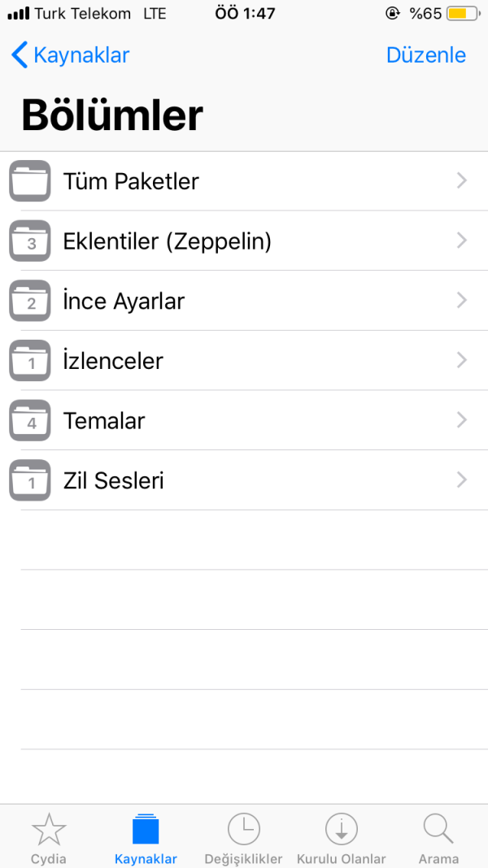Go back using the Kaynaklar button
The width and height of the screenshot is (488, 868).
click(68, 54)
